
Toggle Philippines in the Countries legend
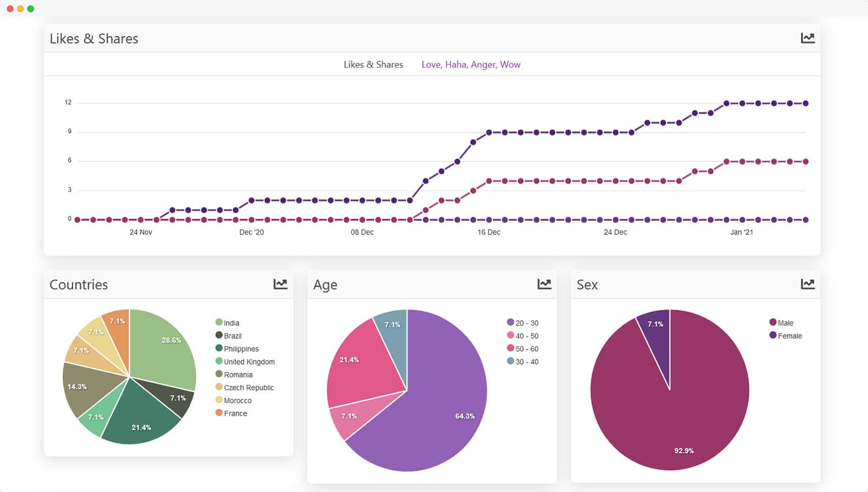coord(237,348)
